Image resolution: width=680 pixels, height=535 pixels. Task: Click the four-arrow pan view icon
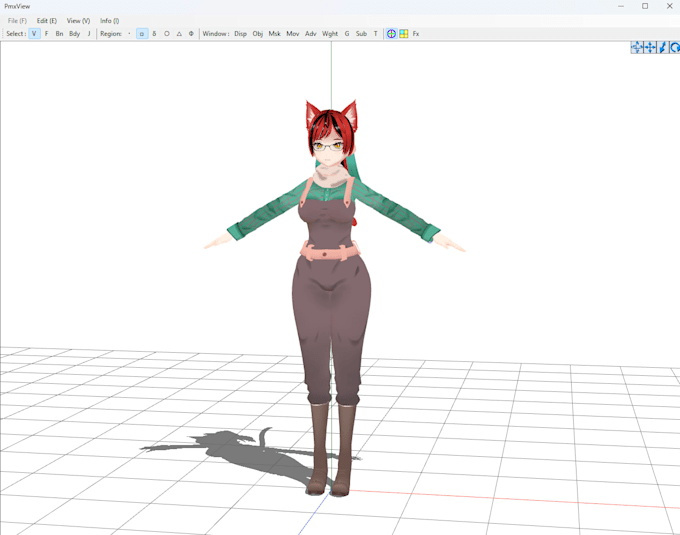tap(650, 47)
